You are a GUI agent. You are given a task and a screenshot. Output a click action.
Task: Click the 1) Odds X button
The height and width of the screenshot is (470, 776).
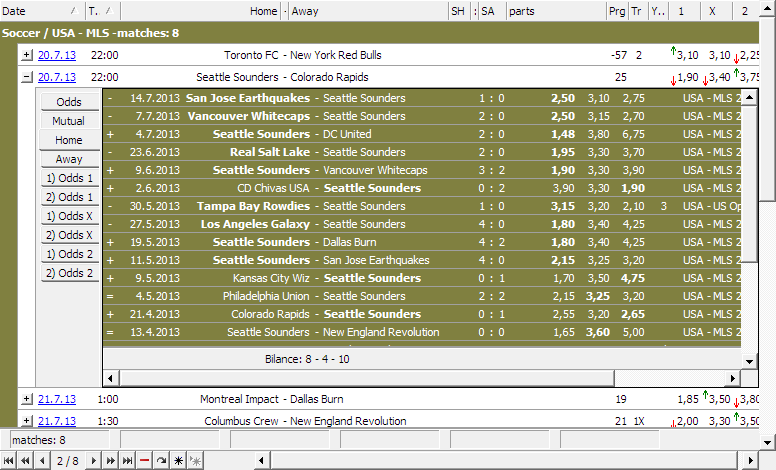tap(69, 216)
